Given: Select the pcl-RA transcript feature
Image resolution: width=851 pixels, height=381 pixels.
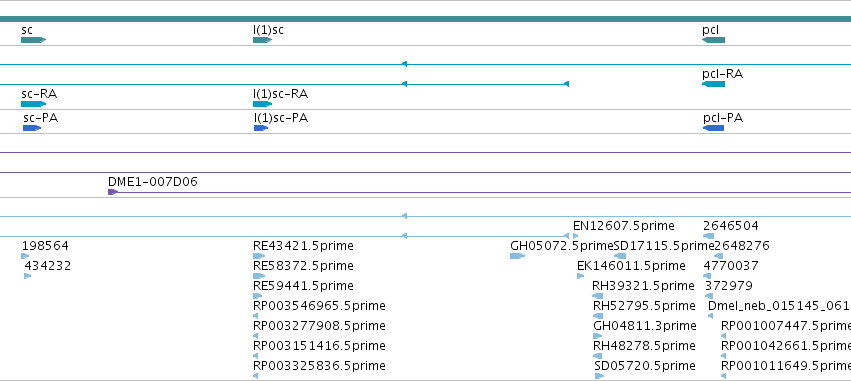Looking at the screenshot, I should (713, 84).
